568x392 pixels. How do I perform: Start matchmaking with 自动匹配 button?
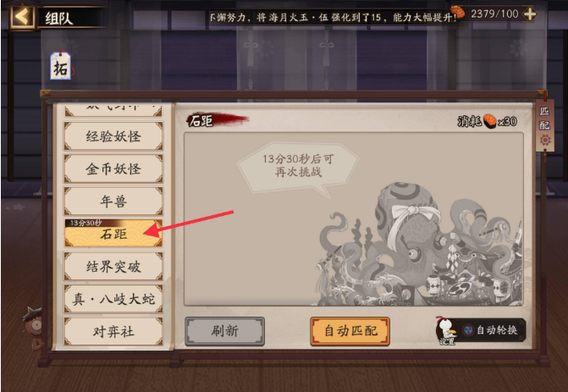point(350,331)
